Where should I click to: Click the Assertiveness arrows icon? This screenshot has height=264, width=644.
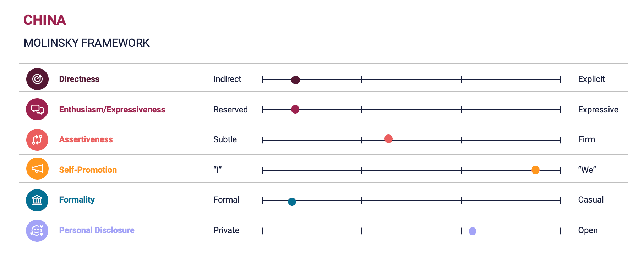[37, 140]
